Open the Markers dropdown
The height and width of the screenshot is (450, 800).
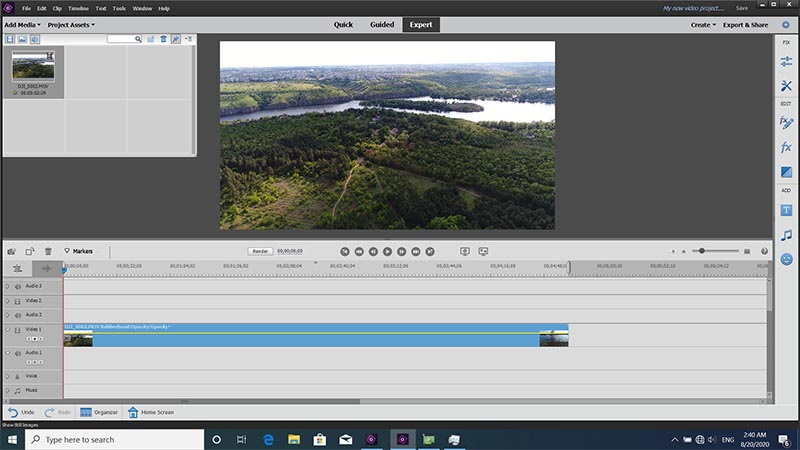pos(79,251)
